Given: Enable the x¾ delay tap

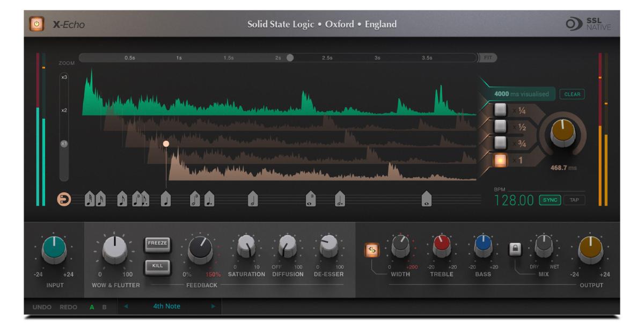Looking at the screenshot, I should point(501,143).
